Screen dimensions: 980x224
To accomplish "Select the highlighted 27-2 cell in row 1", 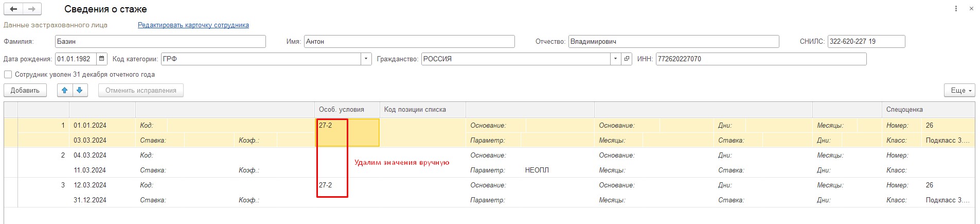I will coord(347,132).
